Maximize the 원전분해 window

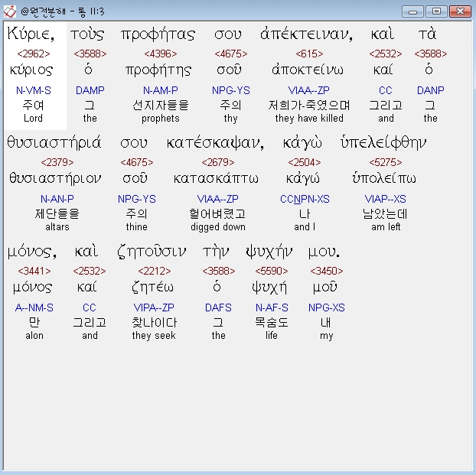click(436, 11)
